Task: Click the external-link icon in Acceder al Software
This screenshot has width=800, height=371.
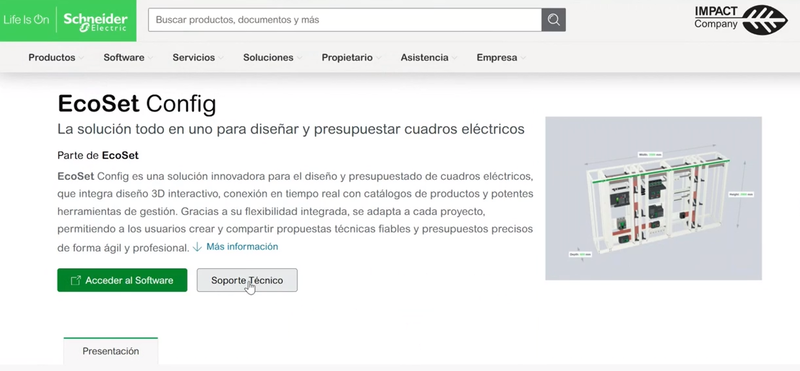Action: click(x=76, y=280)
